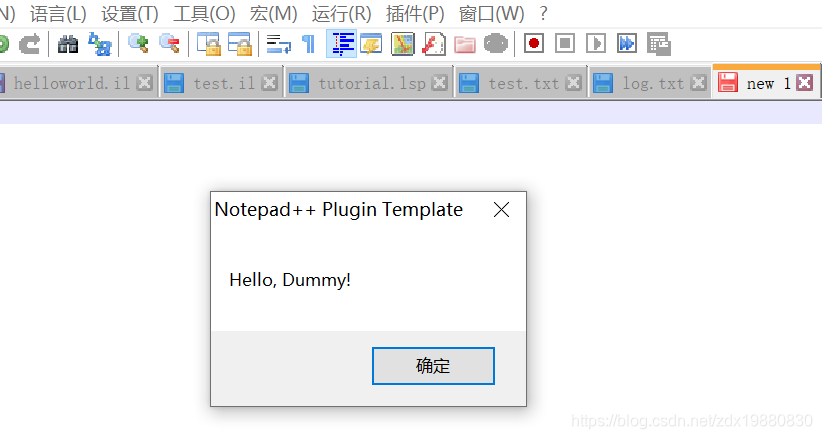Close the log.txt tab
Image resolution: width=822 pixels, height=439 pixels.
[x=698, y=83]
